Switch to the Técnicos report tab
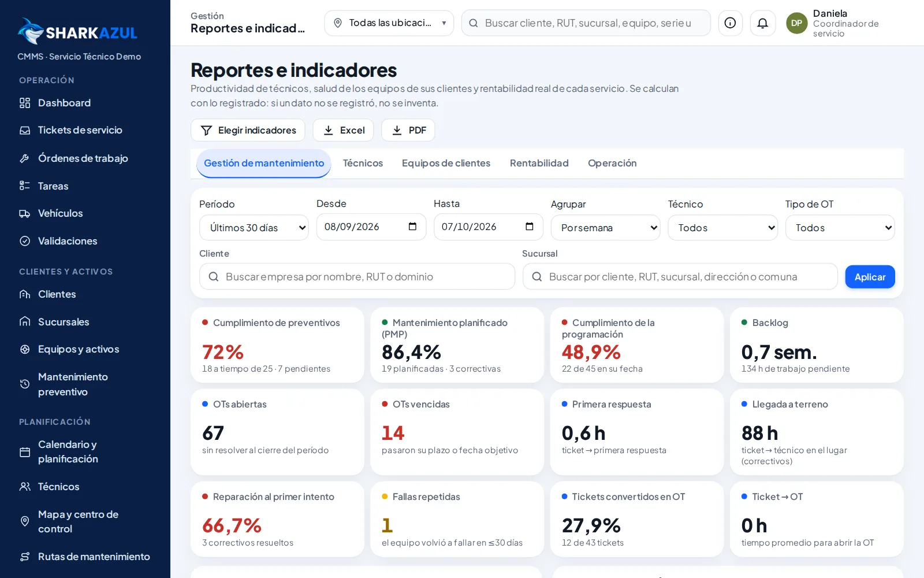 point(363,164)
